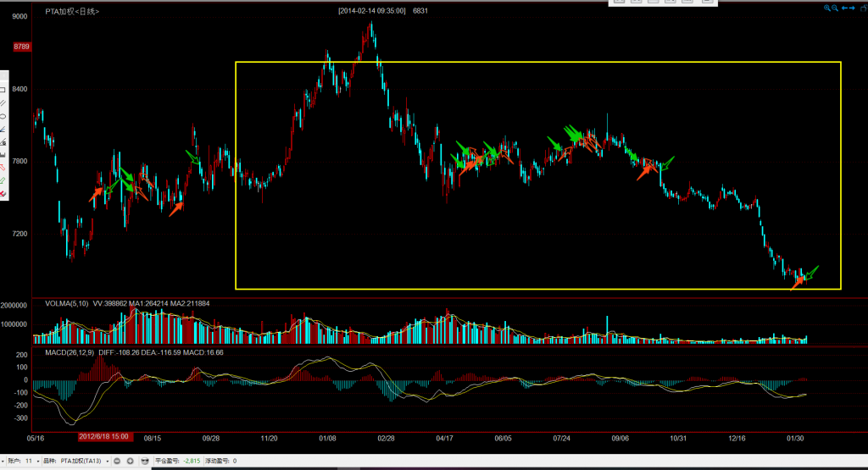868x470 pixels.
Task: Click the zoom out magnifier icon
Action: [x=836, y=8]
